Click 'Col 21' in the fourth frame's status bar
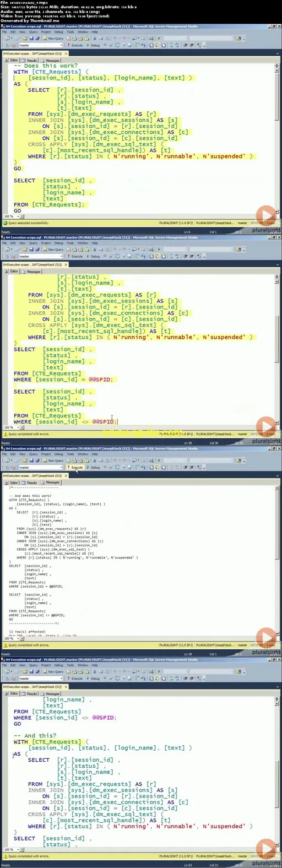 point(214,865)
